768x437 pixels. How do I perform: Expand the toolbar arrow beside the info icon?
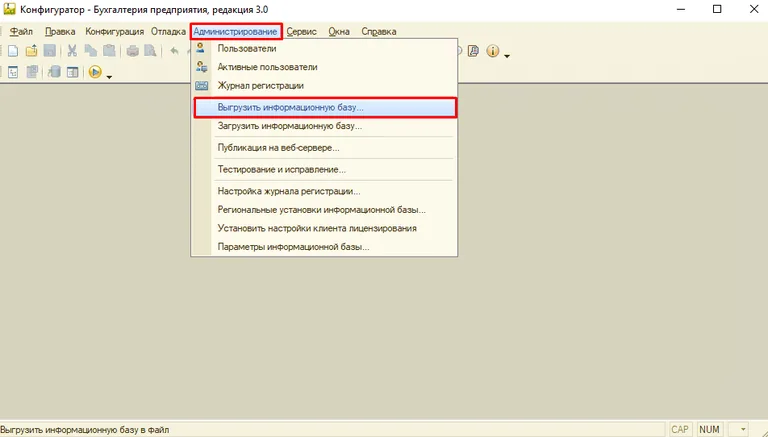tap(507, 54)
